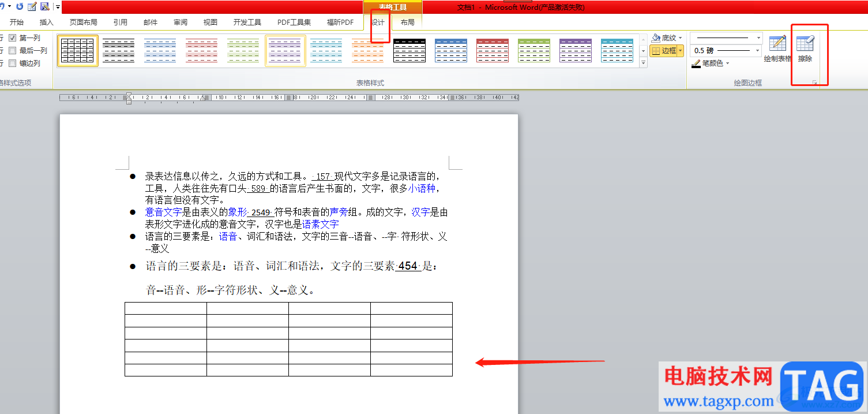Image resolution: width=868 pixels, height=414 pixels.
Task: Select the plain grid table style thumbnail
Action: pyautogui.click(x=78, y=51)
